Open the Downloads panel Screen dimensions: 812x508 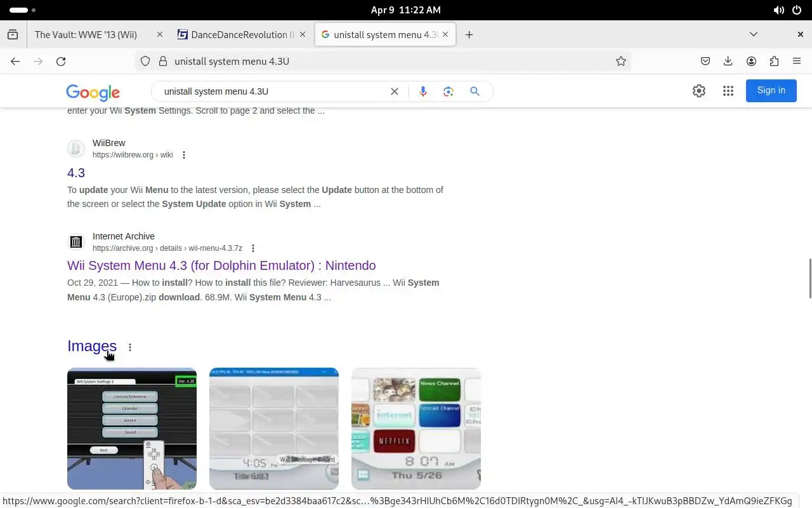(x=728, y=62)
